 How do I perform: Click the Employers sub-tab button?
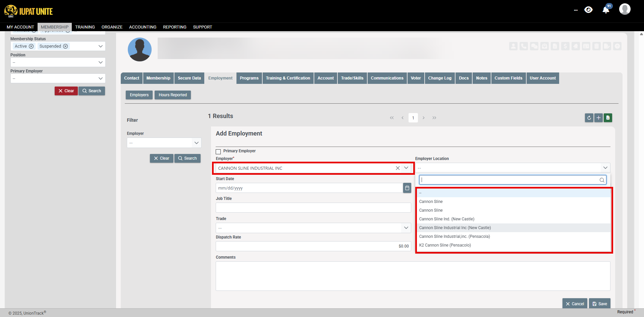tap(139, 95)
